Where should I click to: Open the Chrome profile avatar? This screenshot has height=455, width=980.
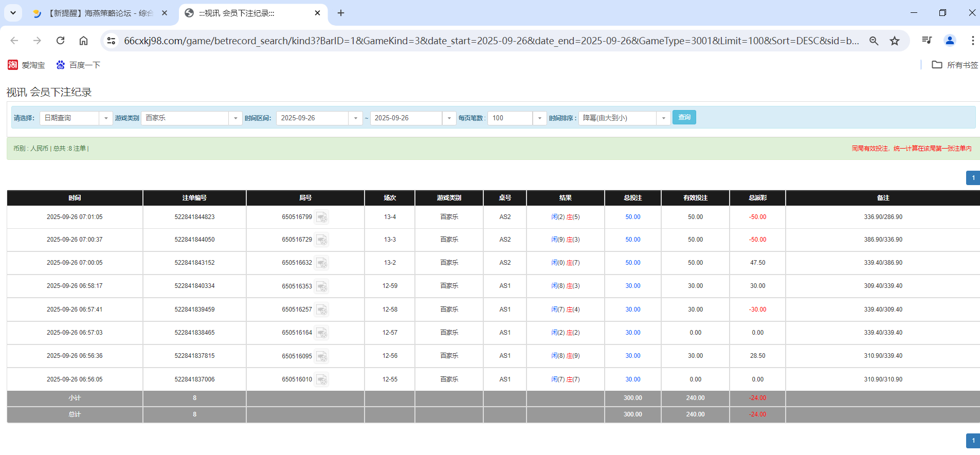[950, 41]
